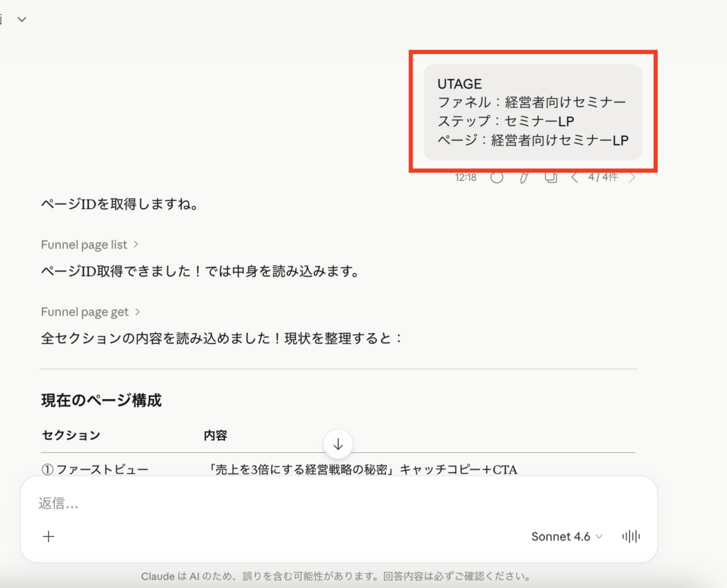727x588 pixels.
Task: Retry the response with the regenerate icon
Action: [x=497, y=178]
